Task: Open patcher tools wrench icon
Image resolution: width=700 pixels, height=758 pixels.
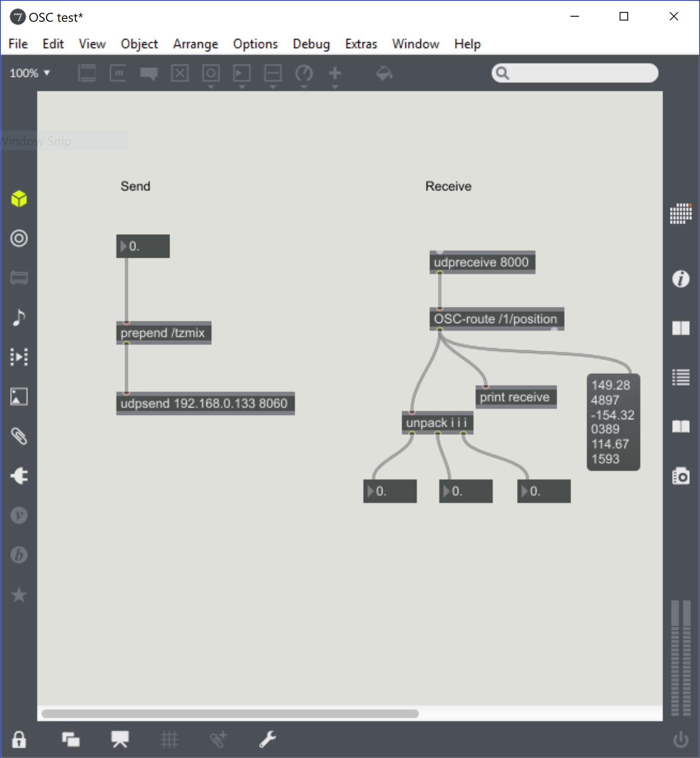Action: coord(268,739)
